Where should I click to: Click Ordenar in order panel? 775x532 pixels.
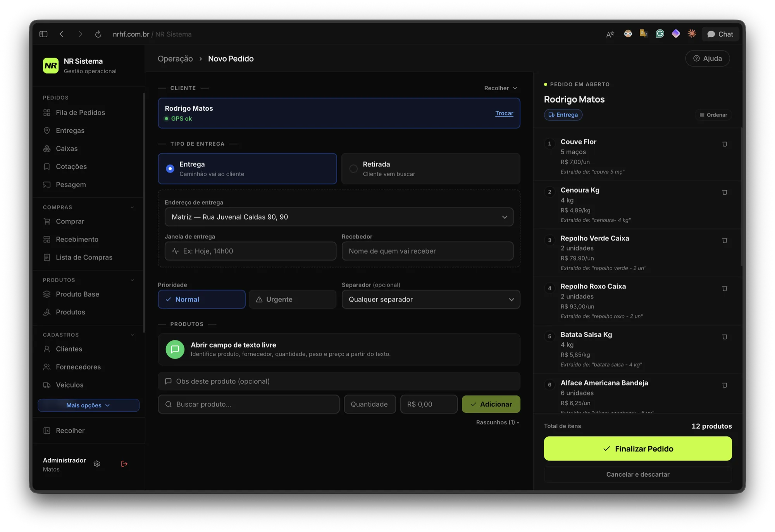(x=713, y=115)
